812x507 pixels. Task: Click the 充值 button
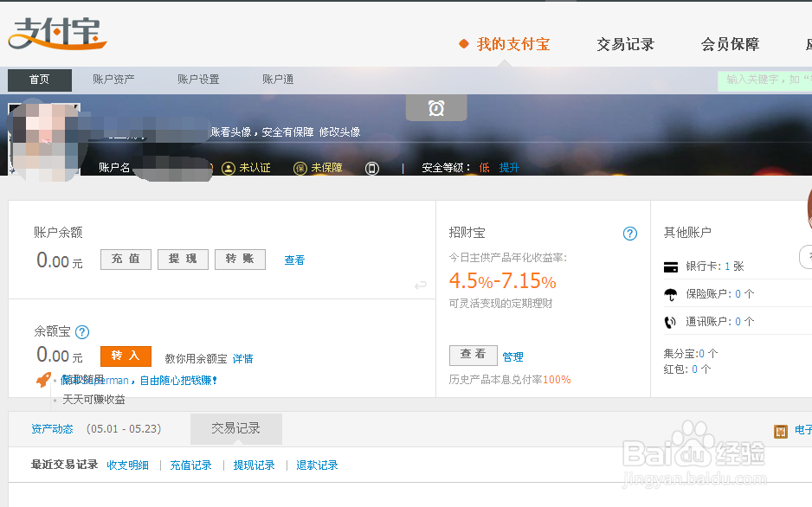[x=126, y=260]
